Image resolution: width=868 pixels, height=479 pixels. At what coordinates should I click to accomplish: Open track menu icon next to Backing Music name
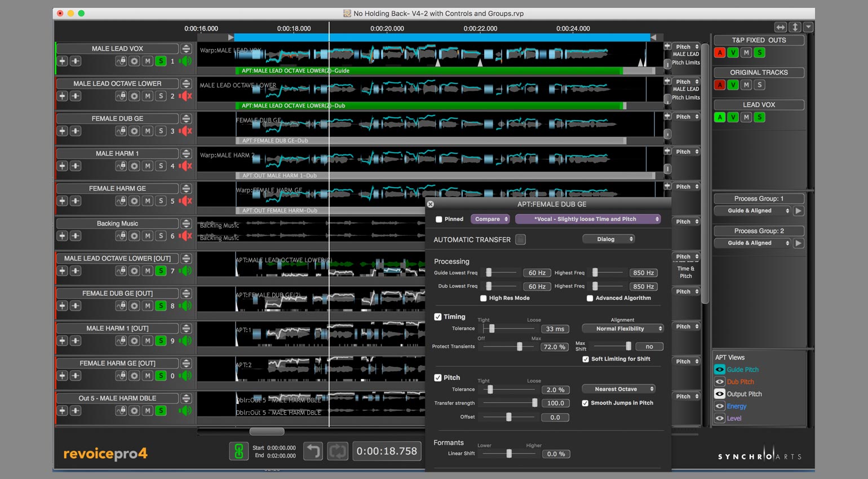tap(186, 223)
